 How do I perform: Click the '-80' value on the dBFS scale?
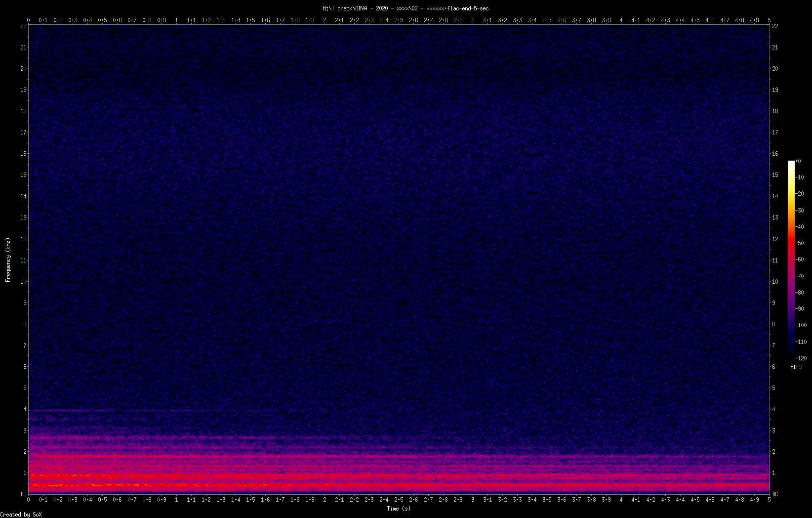pos(800,293)
